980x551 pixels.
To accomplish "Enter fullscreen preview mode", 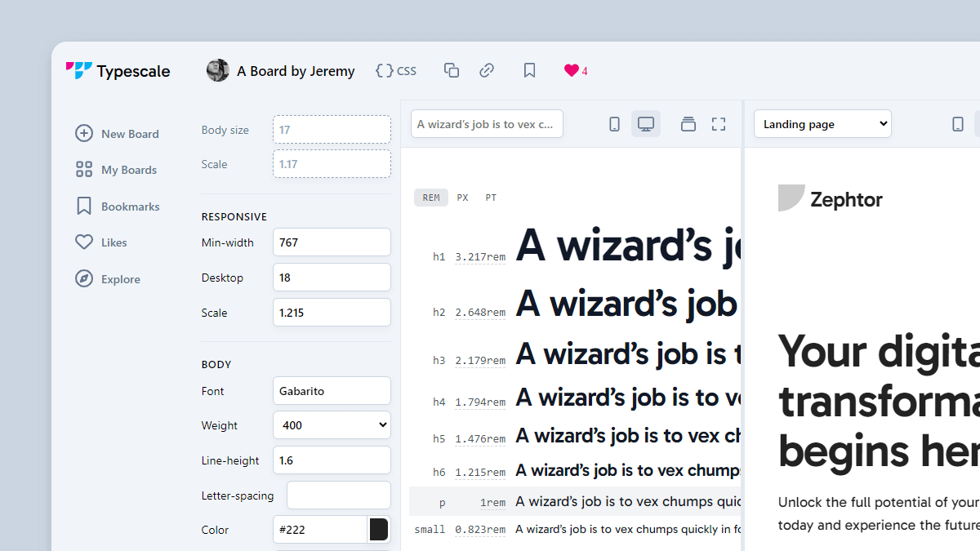I will coord(719,123).
